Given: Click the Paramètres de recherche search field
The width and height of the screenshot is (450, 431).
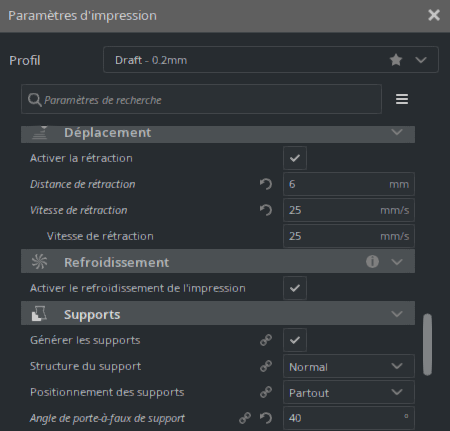Looking at the screenshot, I should (201, 99).
